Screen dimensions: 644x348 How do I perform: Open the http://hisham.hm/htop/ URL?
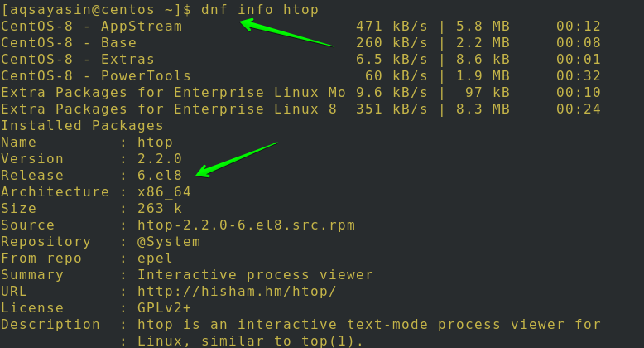click(x=237, y=292)
